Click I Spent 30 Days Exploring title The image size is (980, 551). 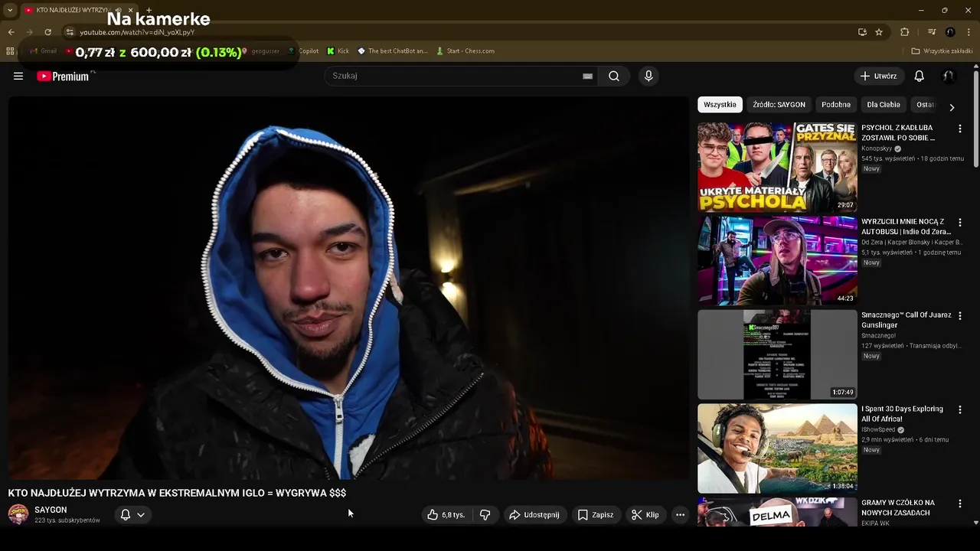click(x=902, y=414)
